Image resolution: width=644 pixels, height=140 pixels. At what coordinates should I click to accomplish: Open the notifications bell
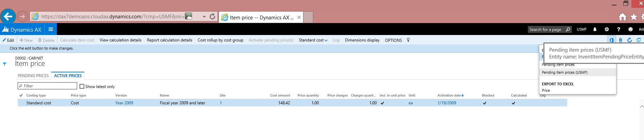pyautogui.click(x=595, y=30)
